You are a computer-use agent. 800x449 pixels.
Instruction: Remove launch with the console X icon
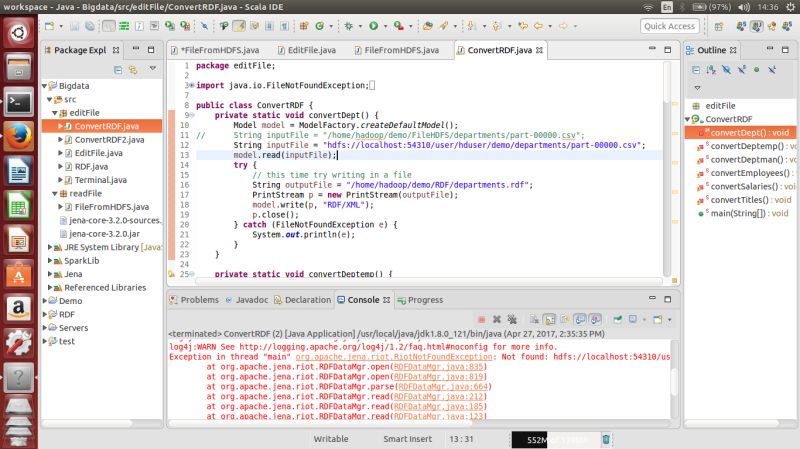pos(496,319)
